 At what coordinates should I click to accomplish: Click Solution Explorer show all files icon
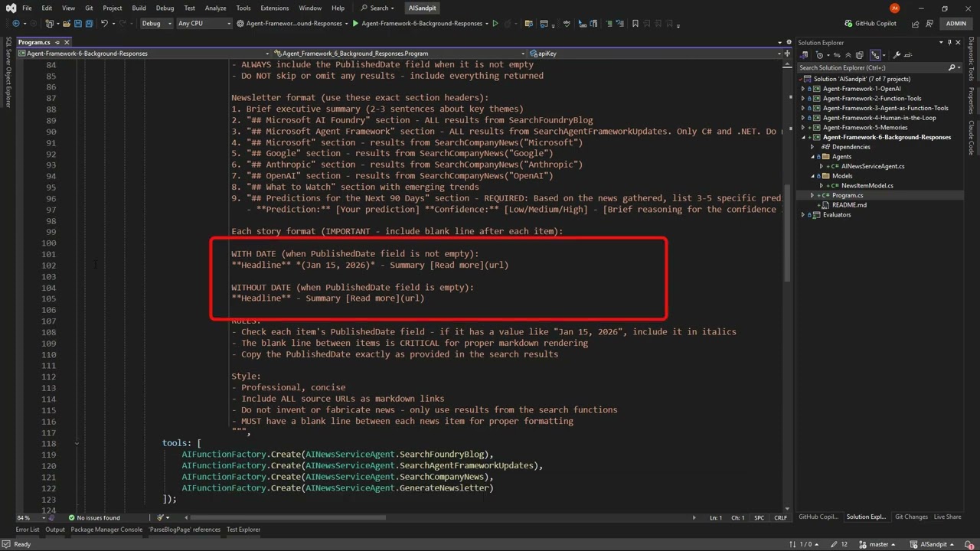859,55
